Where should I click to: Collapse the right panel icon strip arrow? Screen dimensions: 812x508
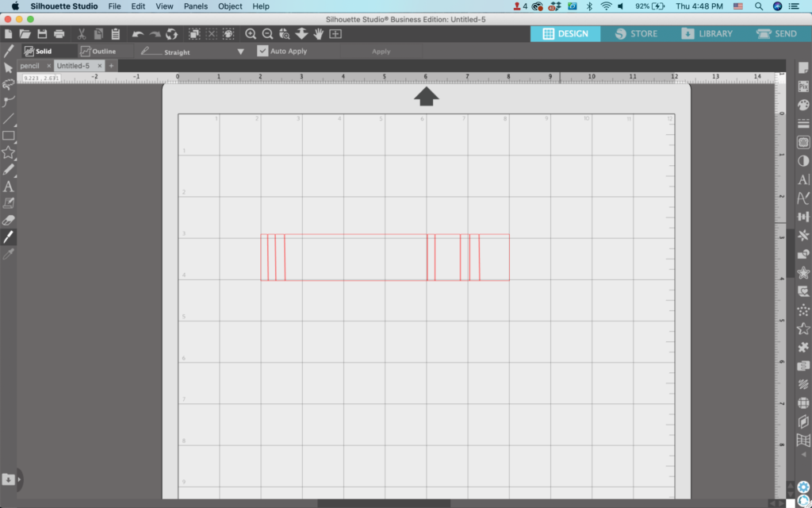click(x=803, y=455)
